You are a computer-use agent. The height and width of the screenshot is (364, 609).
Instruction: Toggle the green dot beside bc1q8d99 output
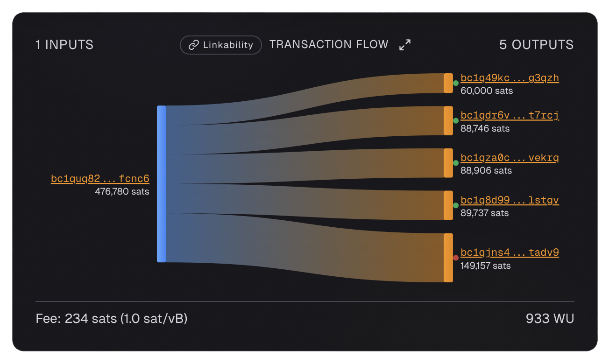tap(455, 205)
